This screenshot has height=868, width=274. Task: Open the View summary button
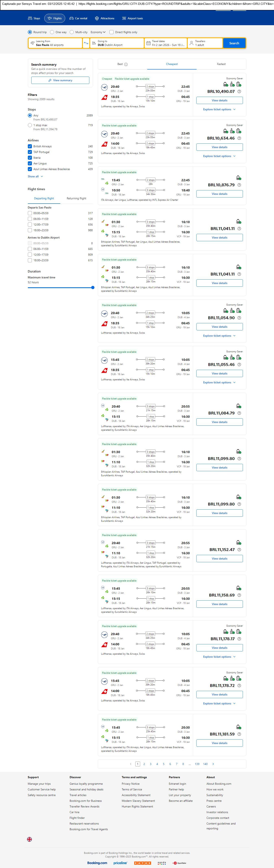[x=60, y=80]
